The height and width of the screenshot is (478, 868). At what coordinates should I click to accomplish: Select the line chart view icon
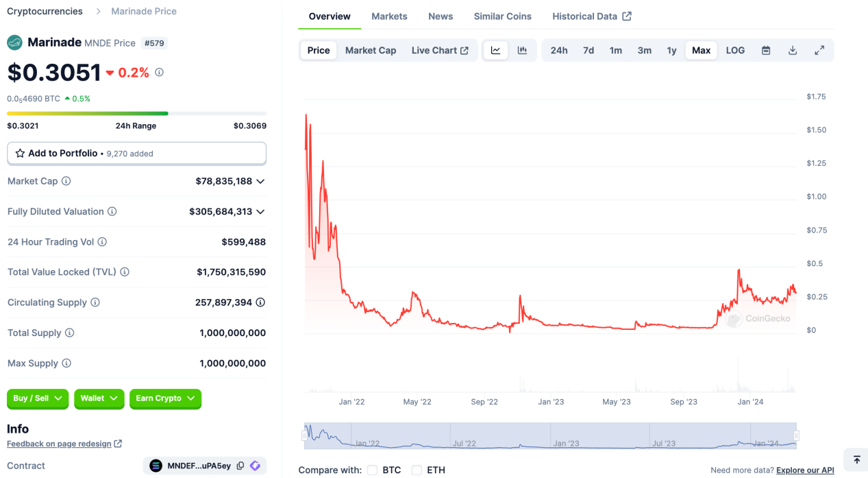pos(495,49)
